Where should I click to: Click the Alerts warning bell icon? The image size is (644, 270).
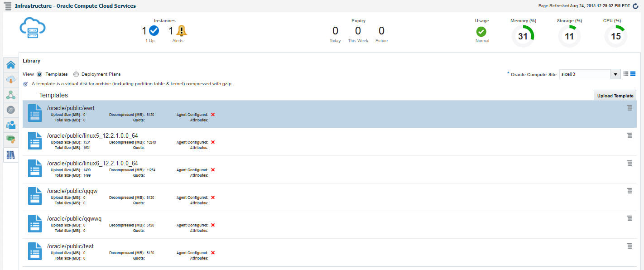pyautogui.click(x=181, y=30)
